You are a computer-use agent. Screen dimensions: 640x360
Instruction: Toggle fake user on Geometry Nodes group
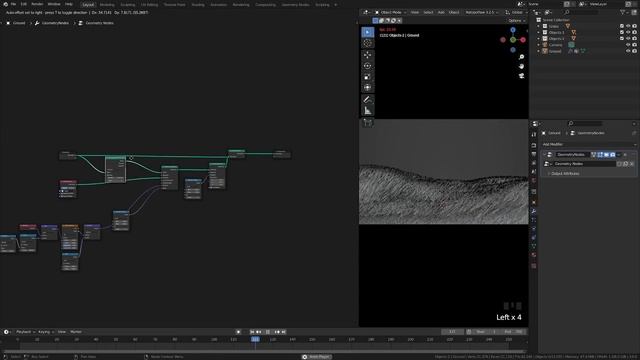tap(620, 164)
